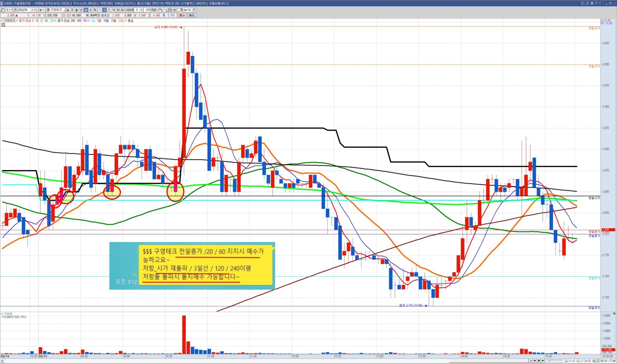Viewport: 617px width, 364px height.
Task: Click the text T icon in title bar
Action: 596,4
